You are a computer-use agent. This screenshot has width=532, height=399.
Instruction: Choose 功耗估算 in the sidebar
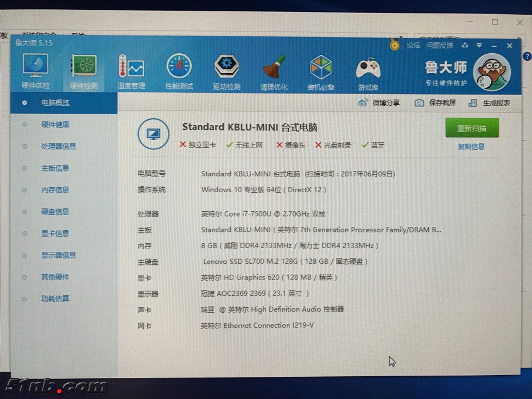(x=55, y=299)
